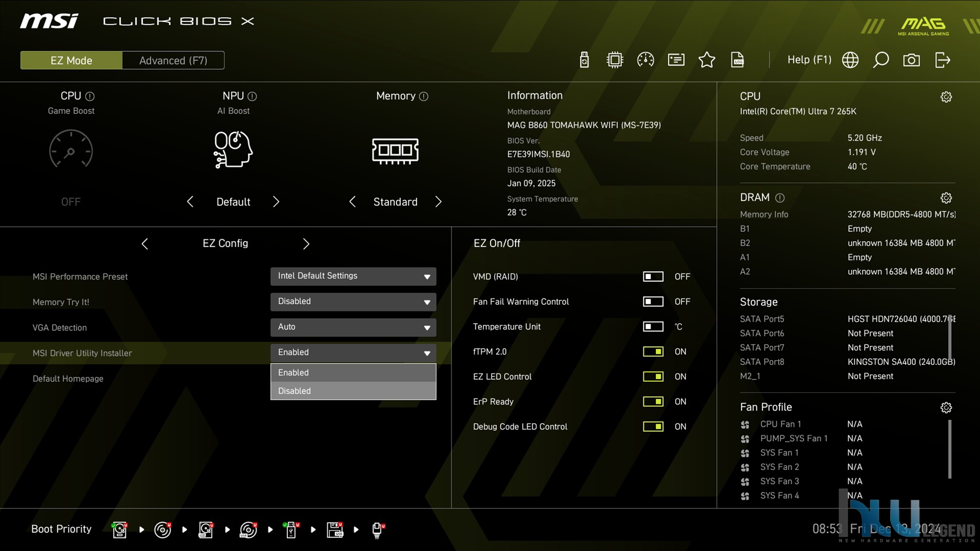Select network cable boot device icon
The height and width of the screenshot is (551, 980).
[x=378, y=529]
